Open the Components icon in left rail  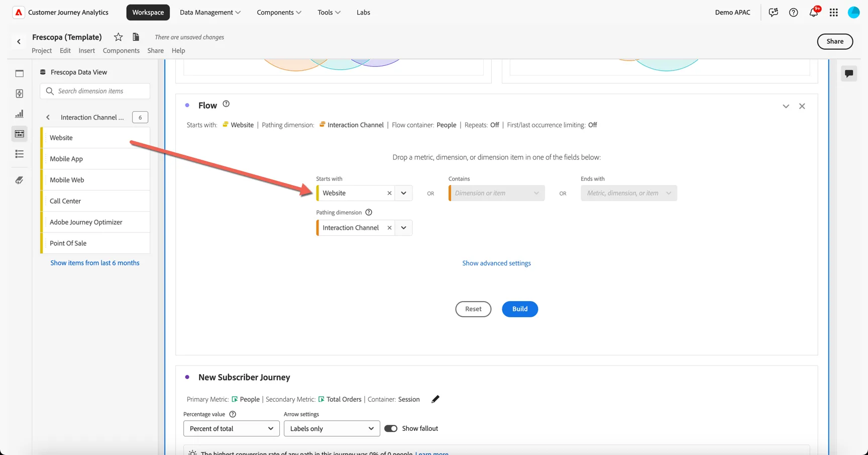[20, 134]
